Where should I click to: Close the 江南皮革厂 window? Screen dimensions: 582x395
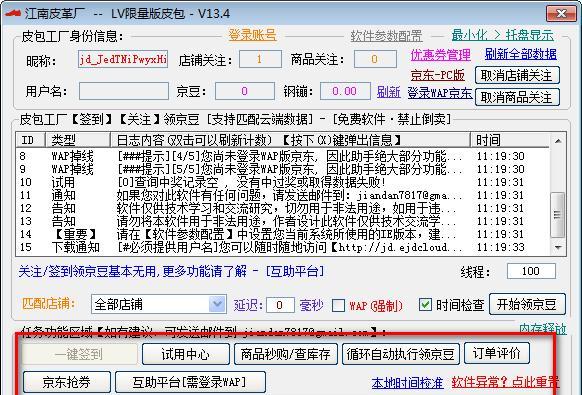(561, 14)
